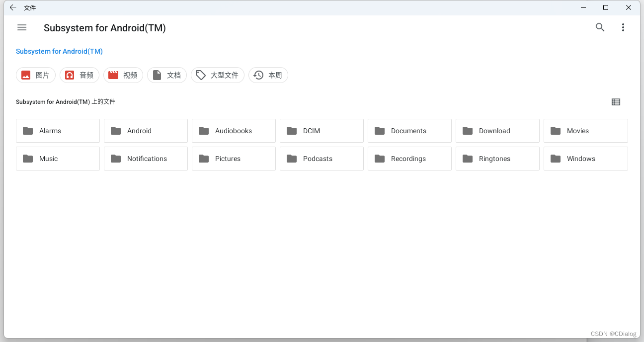Open the Download folder
The width and height of the screenshot is (644, 342).
[x=497, y=131]
